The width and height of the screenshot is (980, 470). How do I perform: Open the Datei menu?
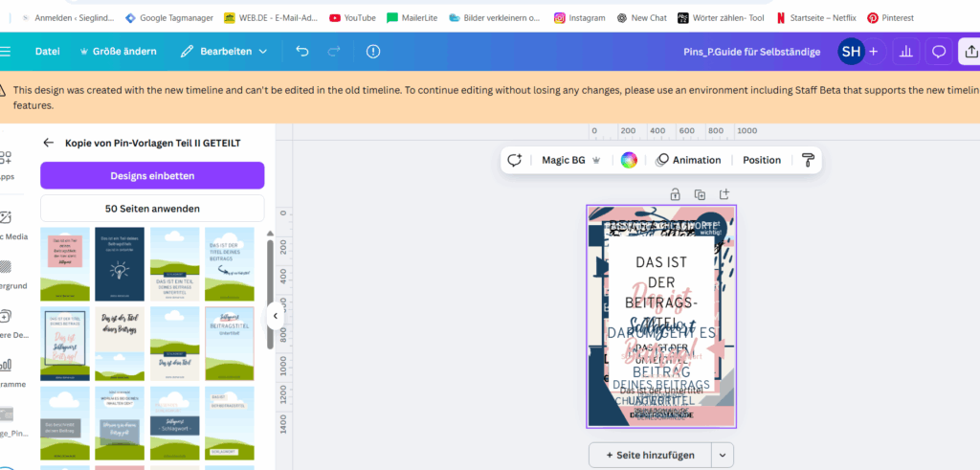click(x=48, y=52)
